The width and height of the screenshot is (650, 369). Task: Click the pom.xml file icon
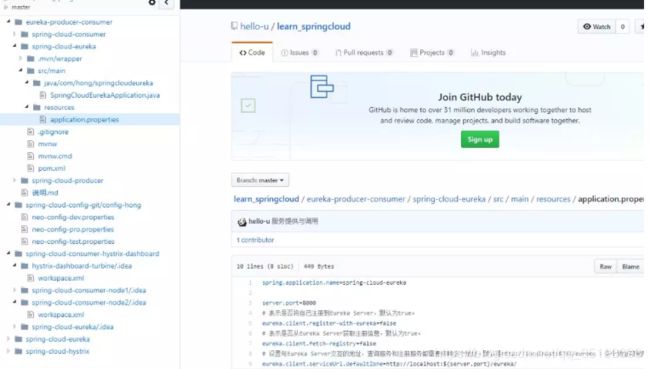30,168
